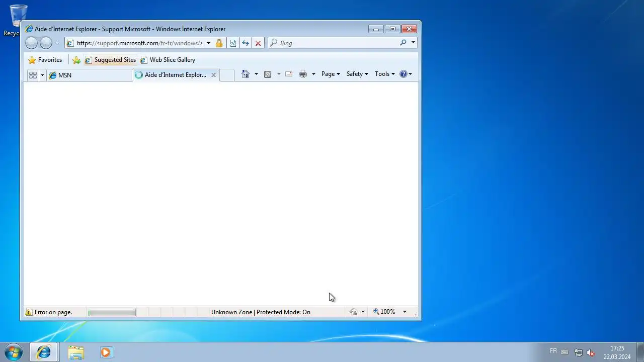This screenshot has height=362, width=644.
Task: Open the Favorites center button
Action: pos(45,60)
